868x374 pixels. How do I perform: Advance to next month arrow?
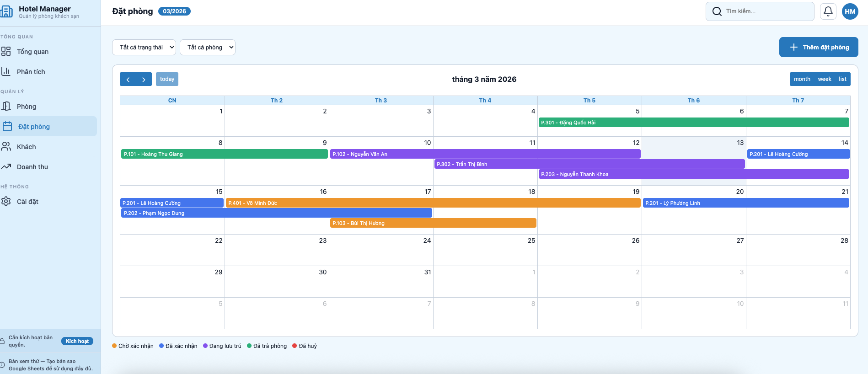click(144, 80)
